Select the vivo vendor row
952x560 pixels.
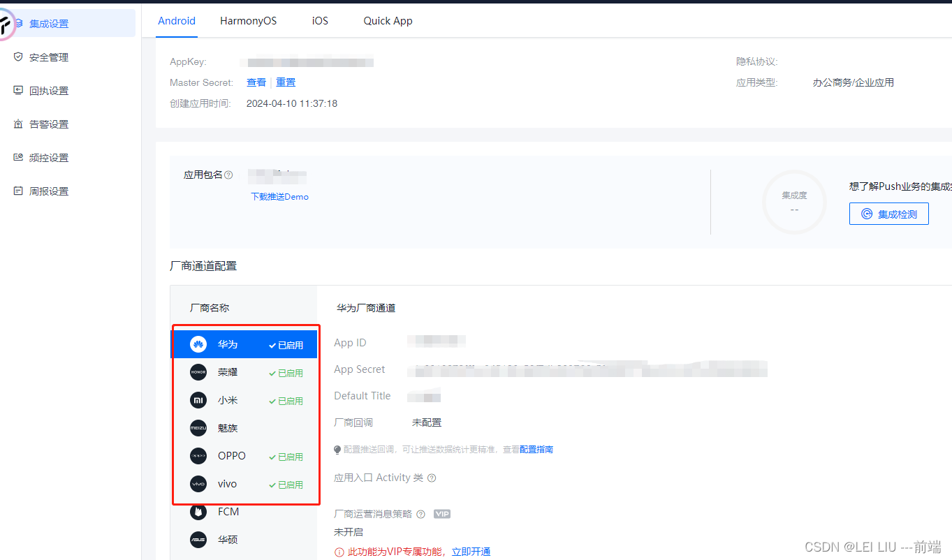tap(245, 484)
